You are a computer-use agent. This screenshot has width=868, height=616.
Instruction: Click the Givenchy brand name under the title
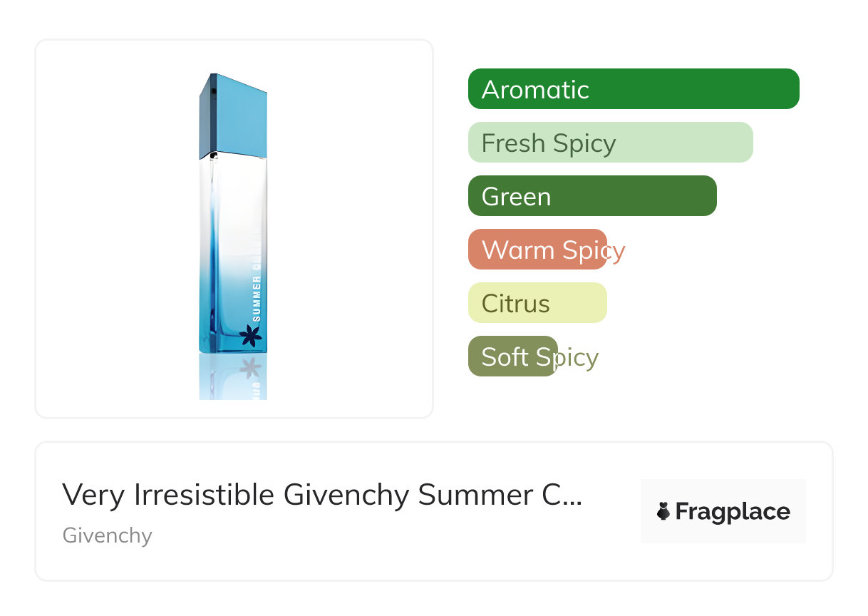tap(107, 535)
